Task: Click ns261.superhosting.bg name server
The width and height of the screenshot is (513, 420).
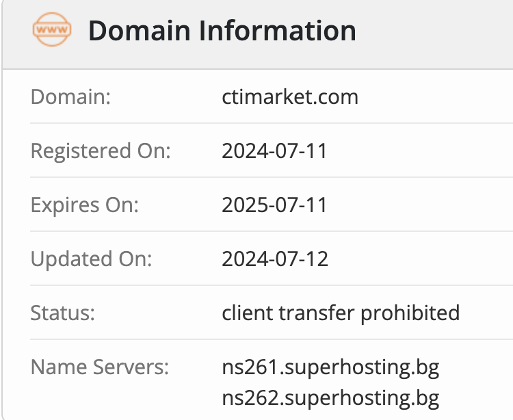Action: (330, 367)
